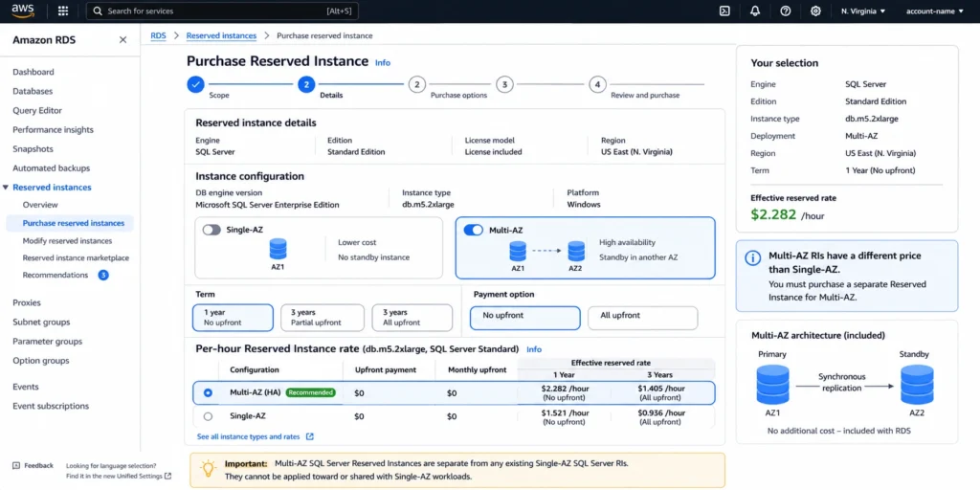Screen dimensions: 980x490
Task: Open reserved instances Overview
Action: click(x=40, y=205)
